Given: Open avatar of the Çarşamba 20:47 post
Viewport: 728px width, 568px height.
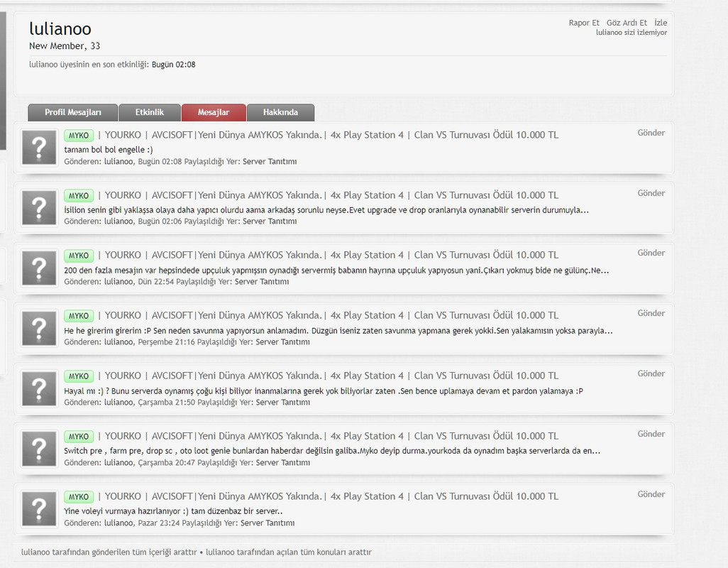Looking at the screenshot, I should point(39,449).
